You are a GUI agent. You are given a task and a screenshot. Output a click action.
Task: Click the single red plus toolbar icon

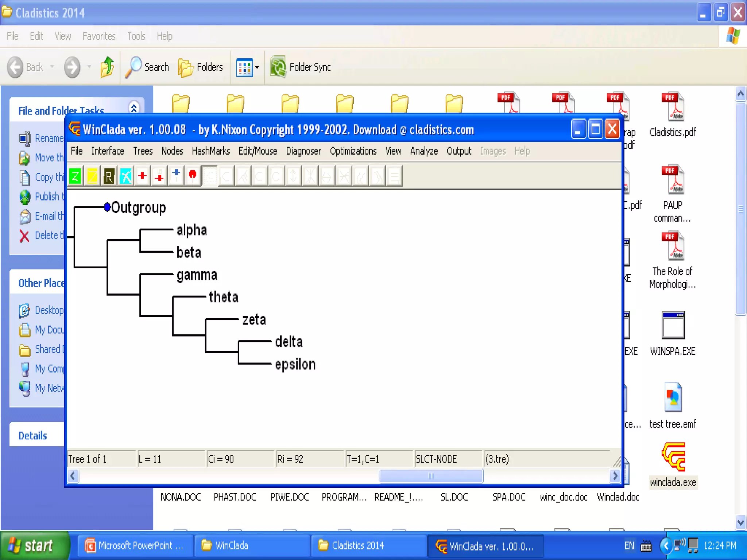143,176
